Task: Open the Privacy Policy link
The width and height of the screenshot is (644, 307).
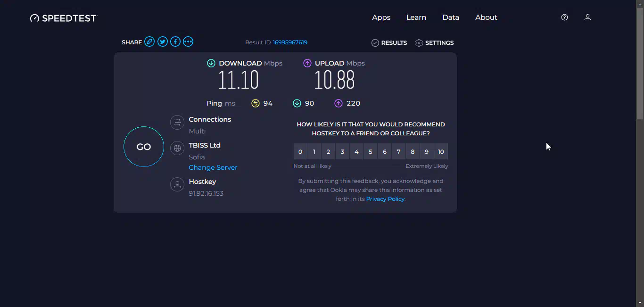Action: point(385,199)
